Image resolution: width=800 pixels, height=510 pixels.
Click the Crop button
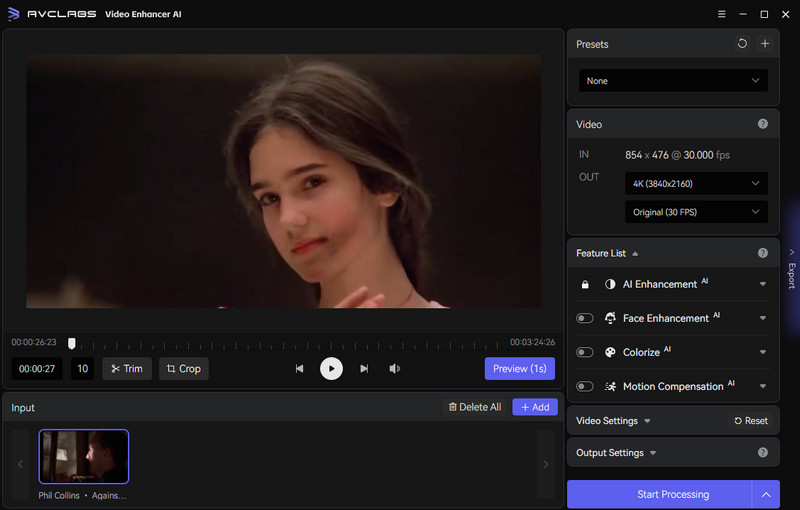coord(184,369)
